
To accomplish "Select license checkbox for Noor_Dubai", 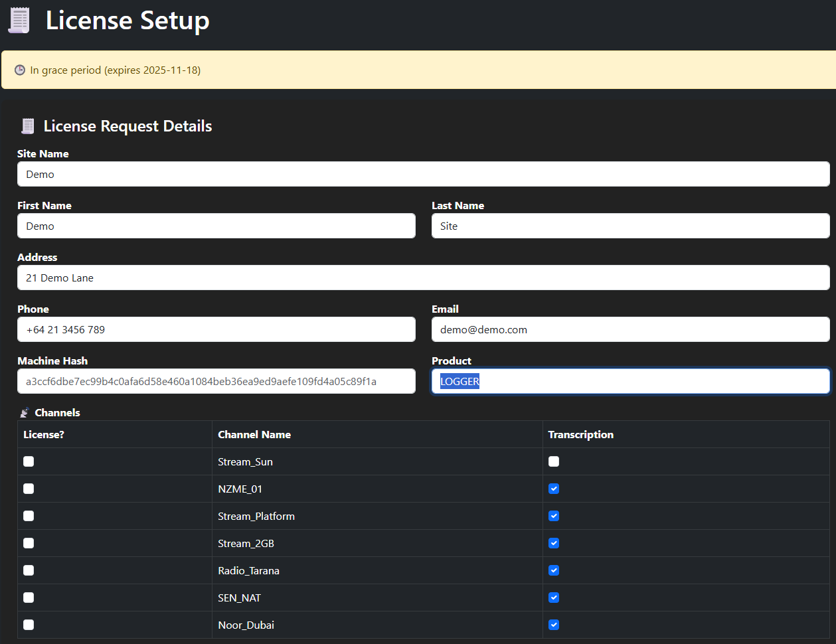I will point(29,625).
